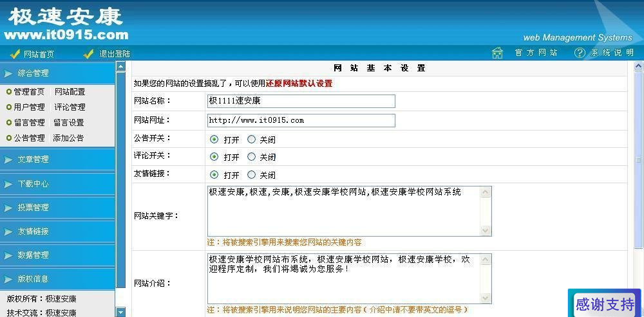Expand the 版权信息 sidebar section
The width and height of the screenshot is (644, 317).
click(57, 279)
